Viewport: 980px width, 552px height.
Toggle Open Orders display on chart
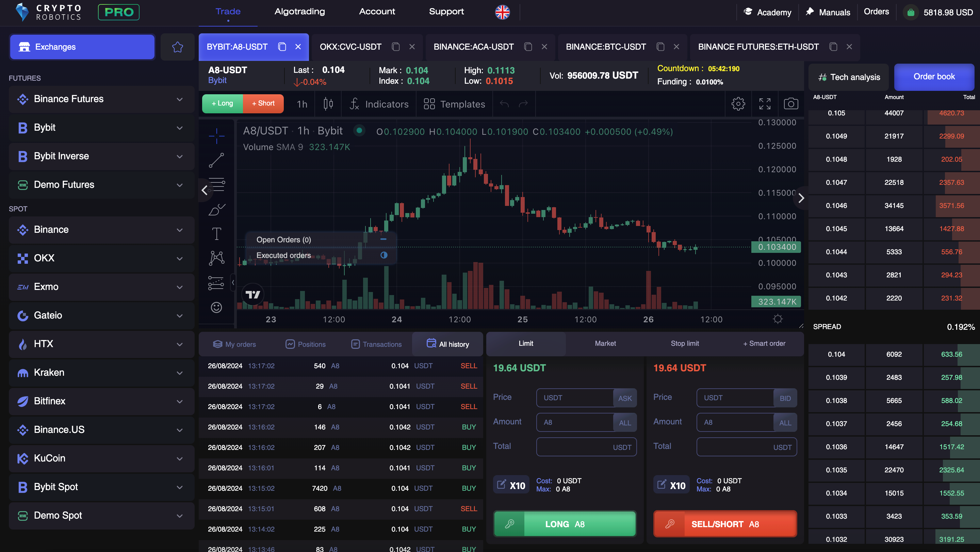pyautogui.click(x=383, y=239)
